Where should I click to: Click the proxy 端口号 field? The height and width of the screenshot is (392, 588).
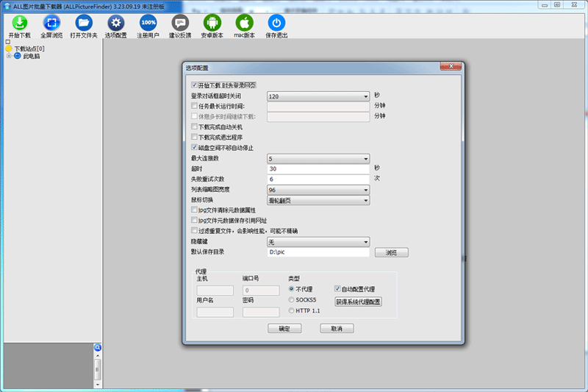click(261, 291)
